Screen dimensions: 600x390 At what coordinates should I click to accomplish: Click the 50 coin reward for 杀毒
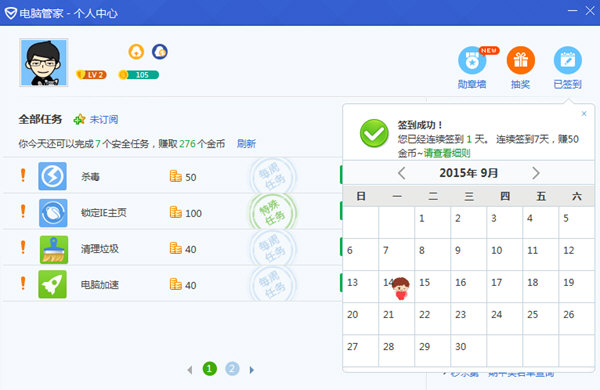[x=183, y=176]
